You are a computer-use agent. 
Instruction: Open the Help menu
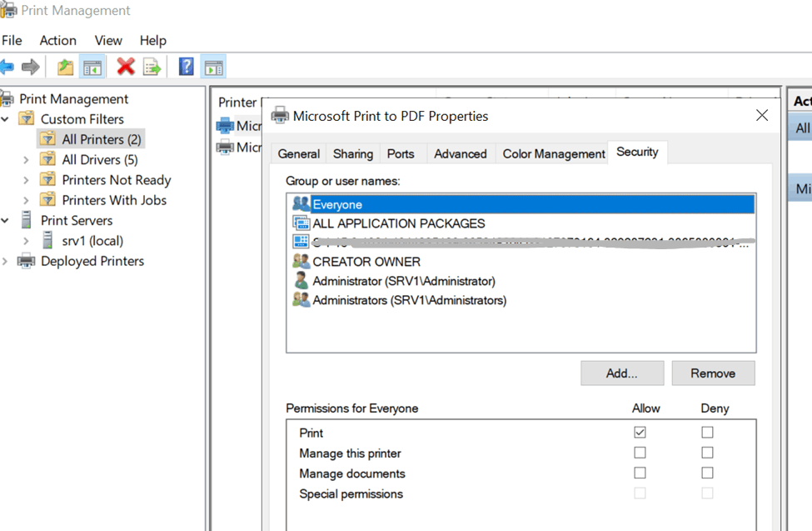[x=153, y=41]
